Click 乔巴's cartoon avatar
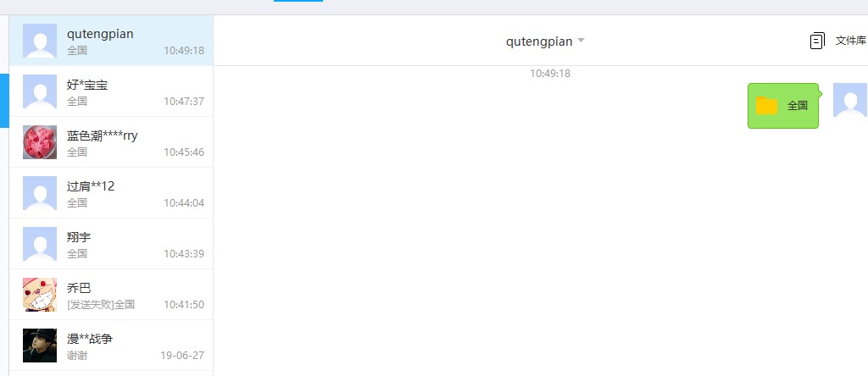The width and height of the screenshot is (868, 376). pos(40,295)
